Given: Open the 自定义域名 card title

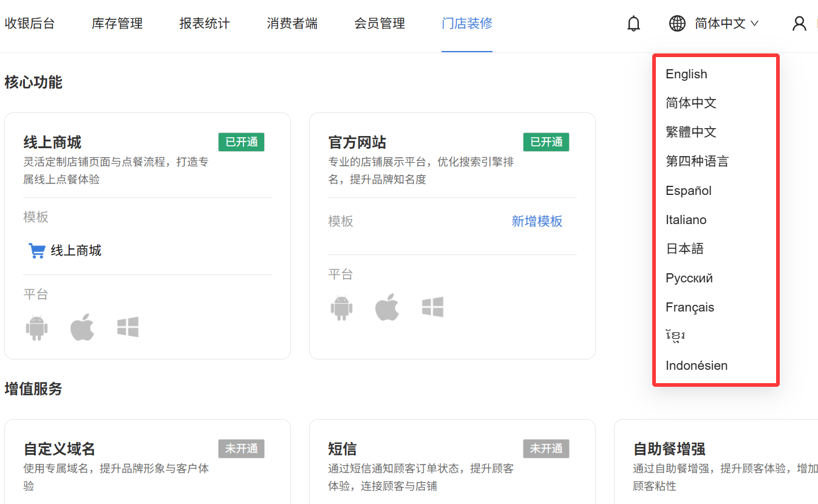Looking at the screenshot, I should coord(60,449).
